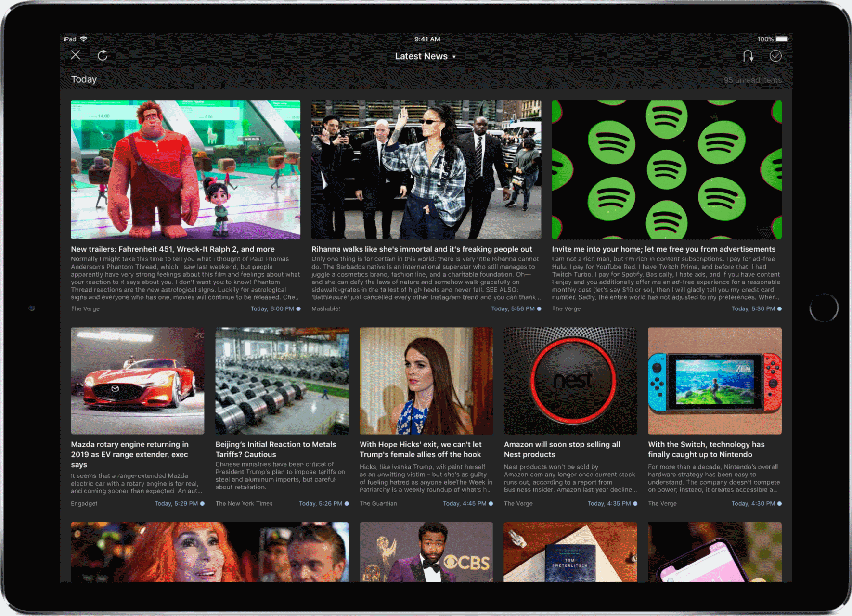The width and height of the screenshot is (852, 616).
Task: Click the 'Today, 5:56 PM' timestamp
Action: (x=513, y=309)
